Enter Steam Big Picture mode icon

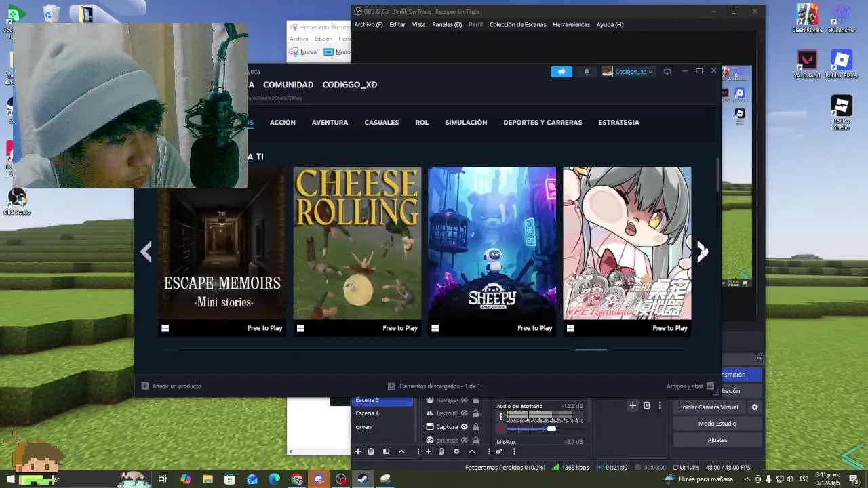point(667,71)
